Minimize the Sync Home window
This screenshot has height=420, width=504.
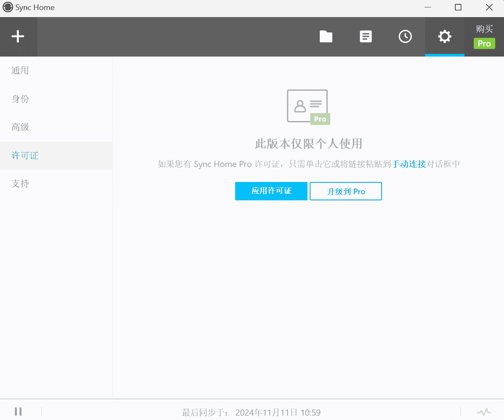tap(428, 7)
